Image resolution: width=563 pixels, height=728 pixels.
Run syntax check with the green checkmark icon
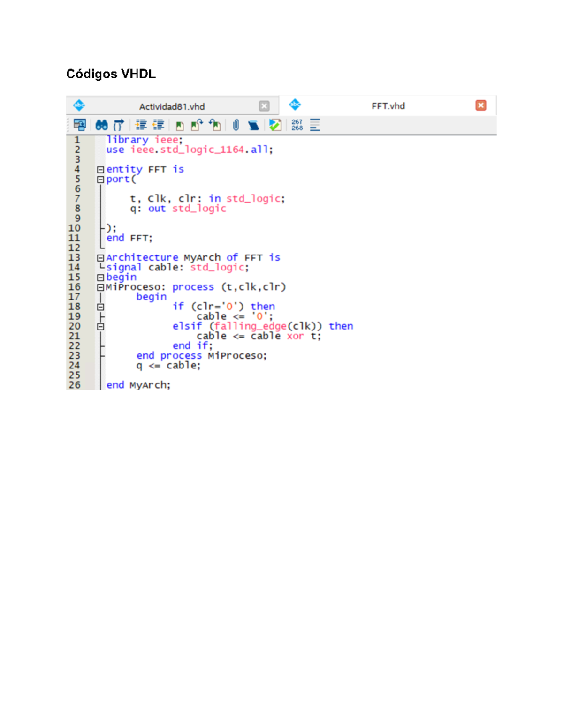coord(275,125)
